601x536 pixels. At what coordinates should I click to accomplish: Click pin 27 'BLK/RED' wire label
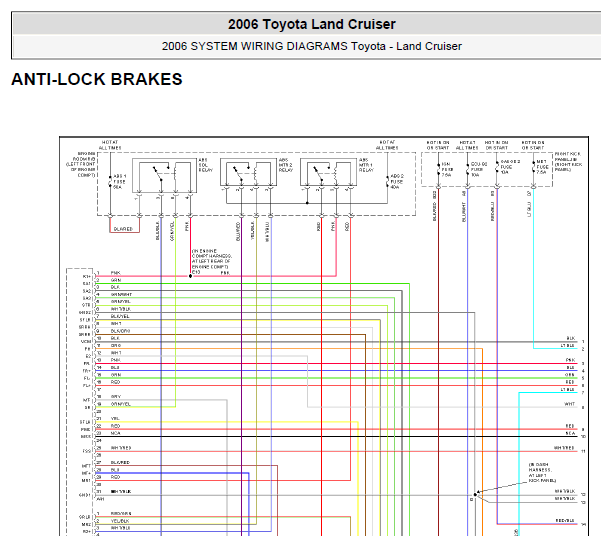tap(120, 462)
